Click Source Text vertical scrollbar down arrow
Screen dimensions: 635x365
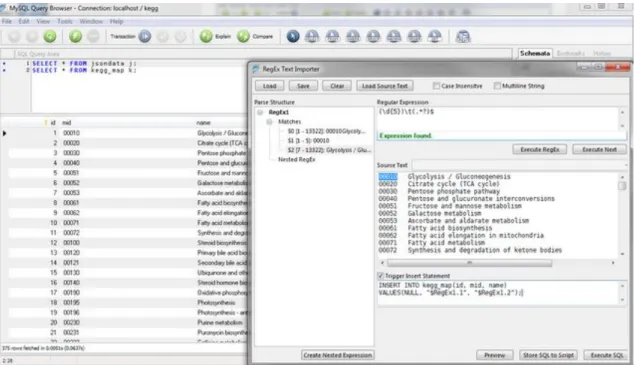[x=622, y=254]
